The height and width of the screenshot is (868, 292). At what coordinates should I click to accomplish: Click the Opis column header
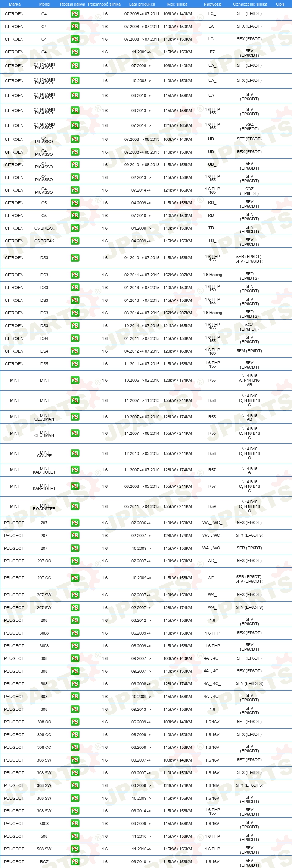click(280, 4)
